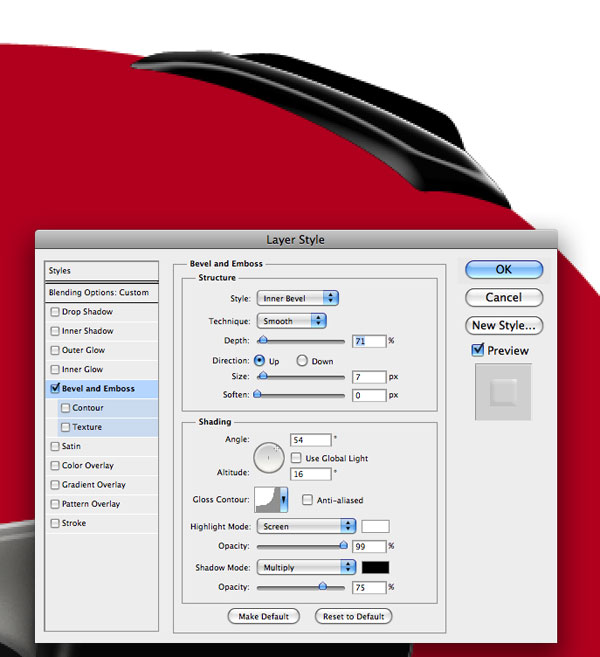Click Reset to Default
600x657 pixels.
353,616
